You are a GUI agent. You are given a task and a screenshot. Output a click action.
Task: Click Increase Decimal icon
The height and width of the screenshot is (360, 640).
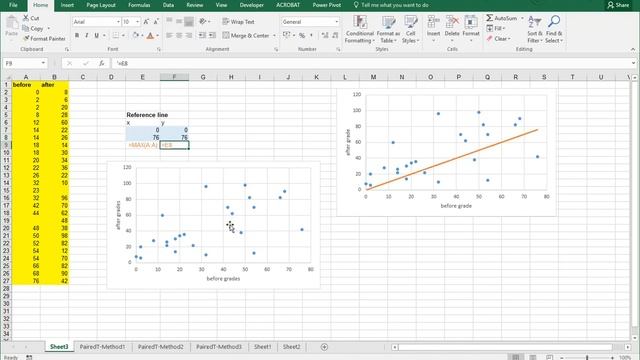tap(325, 36)
